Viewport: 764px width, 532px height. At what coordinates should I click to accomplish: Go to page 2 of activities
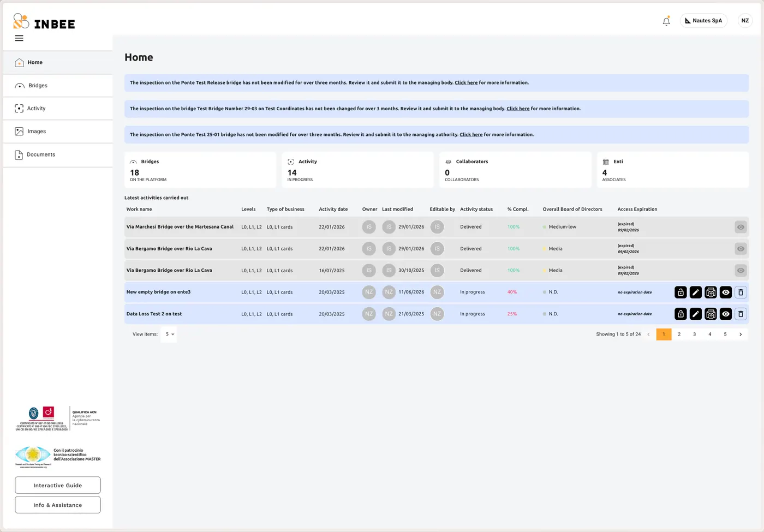(679, 334)
